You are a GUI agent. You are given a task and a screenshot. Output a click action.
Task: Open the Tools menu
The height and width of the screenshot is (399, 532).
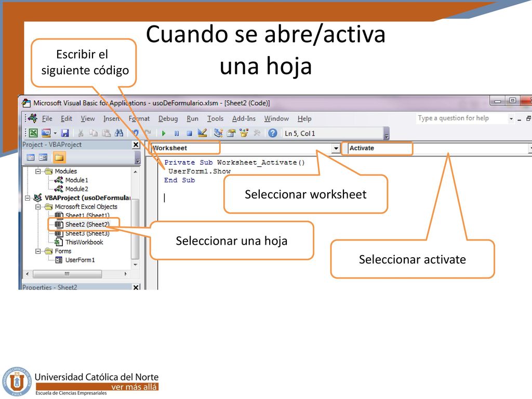point(215,118)
